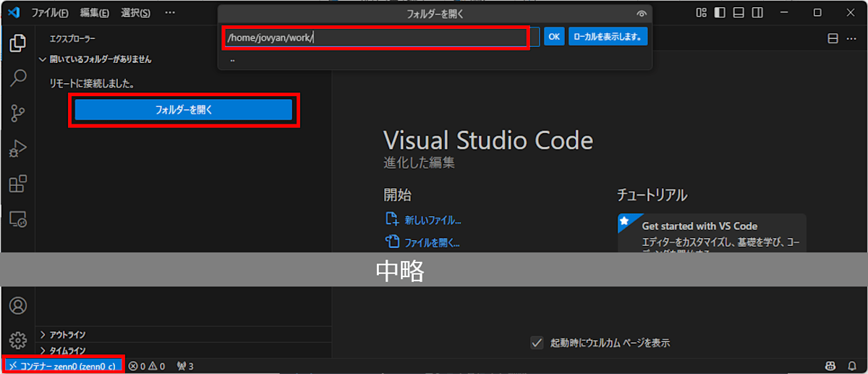Toggle the Primary Side Bar icon

pos(720,12)
